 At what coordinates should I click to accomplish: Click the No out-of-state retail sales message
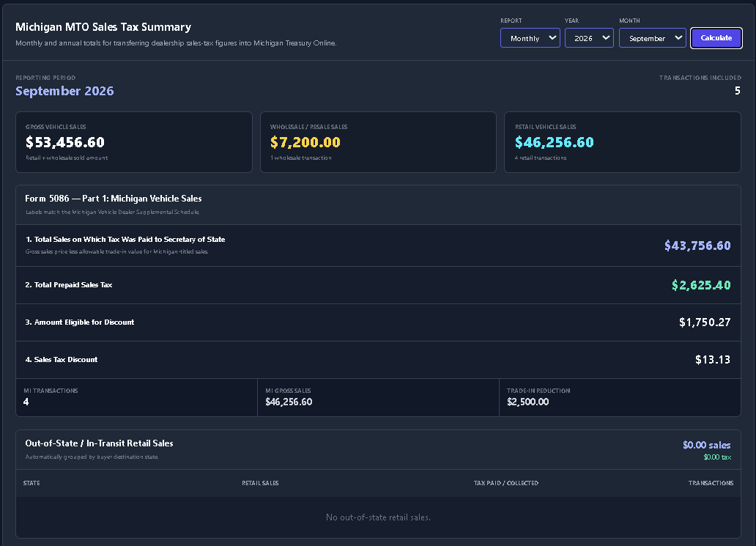(378, 517)
